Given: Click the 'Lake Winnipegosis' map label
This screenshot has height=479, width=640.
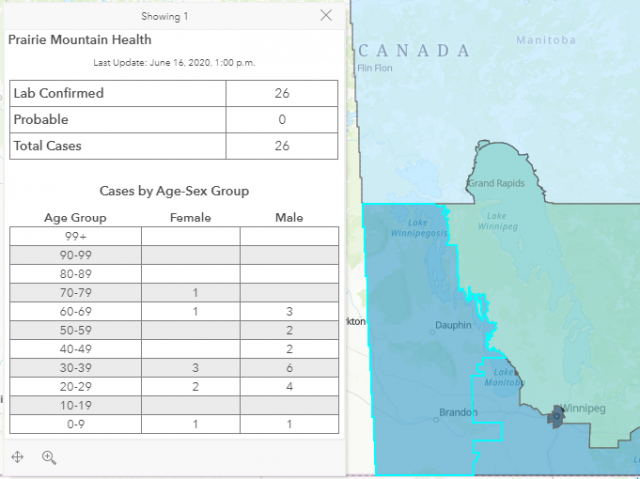Looking at the screenshot, I should 419,228.
